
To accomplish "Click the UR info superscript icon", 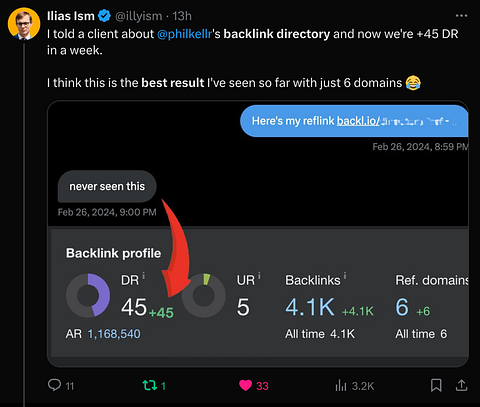I will tap(259, 275).
